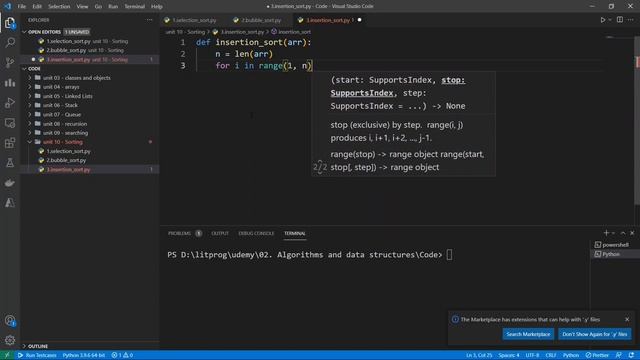Screen dimensions: 640x360
Task: Open the Terminal menu
Action: tap(134, 6)
